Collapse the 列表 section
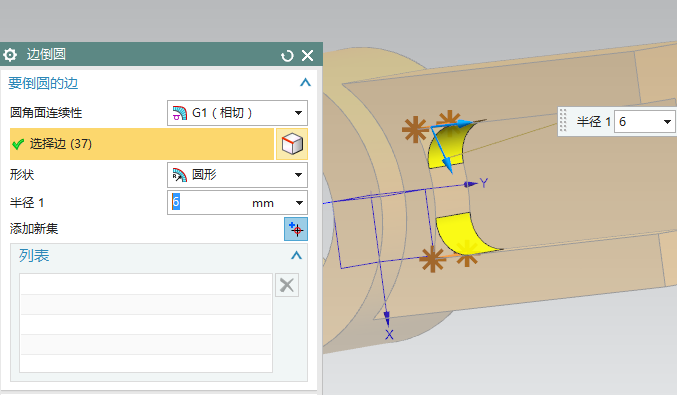Viewport: 678px width, 396px height. click(296, 255)
